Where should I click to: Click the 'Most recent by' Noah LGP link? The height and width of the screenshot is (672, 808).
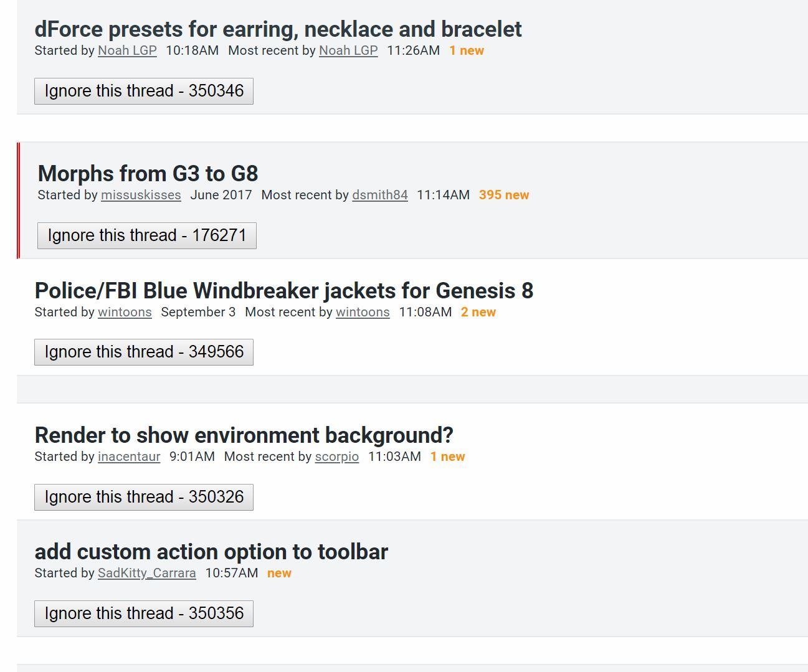pyautogui.click(x=348, y=50)
